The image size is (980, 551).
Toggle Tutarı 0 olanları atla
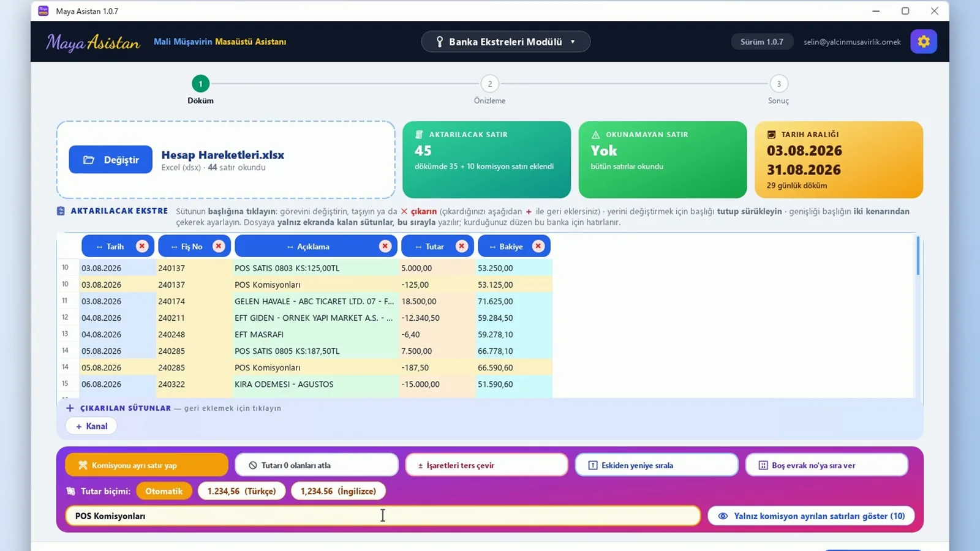(x=317, y=465)
